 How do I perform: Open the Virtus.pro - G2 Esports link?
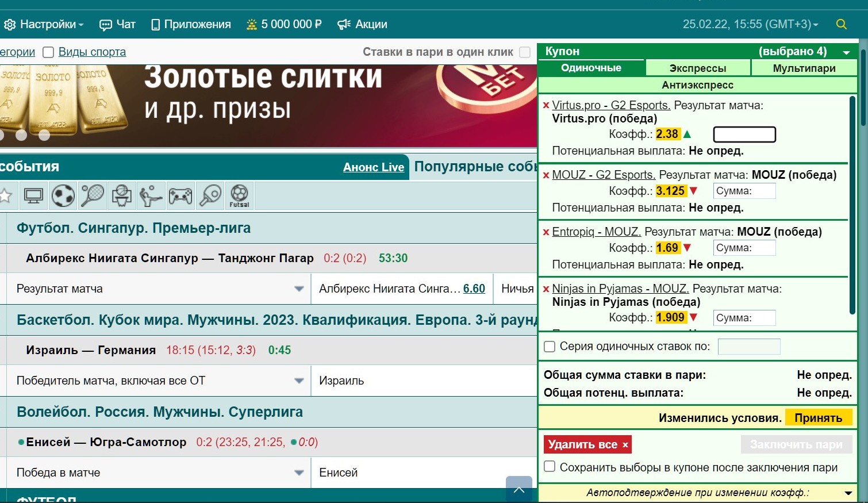click(611, 105)
